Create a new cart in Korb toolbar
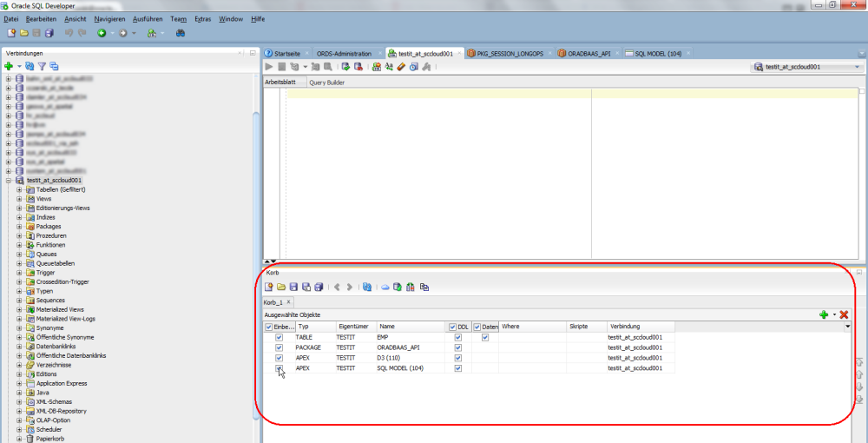 [x=269, y=287]
